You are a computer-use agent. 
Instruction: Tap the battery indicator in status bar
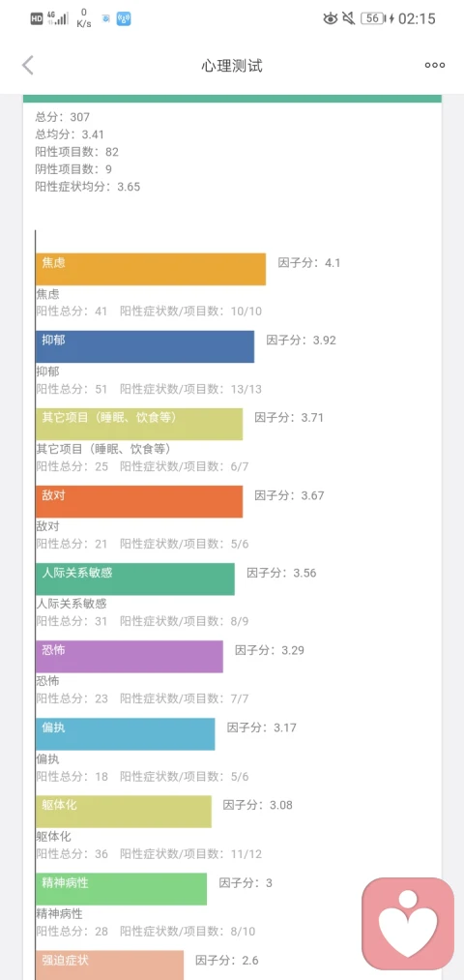coord(373,18)
